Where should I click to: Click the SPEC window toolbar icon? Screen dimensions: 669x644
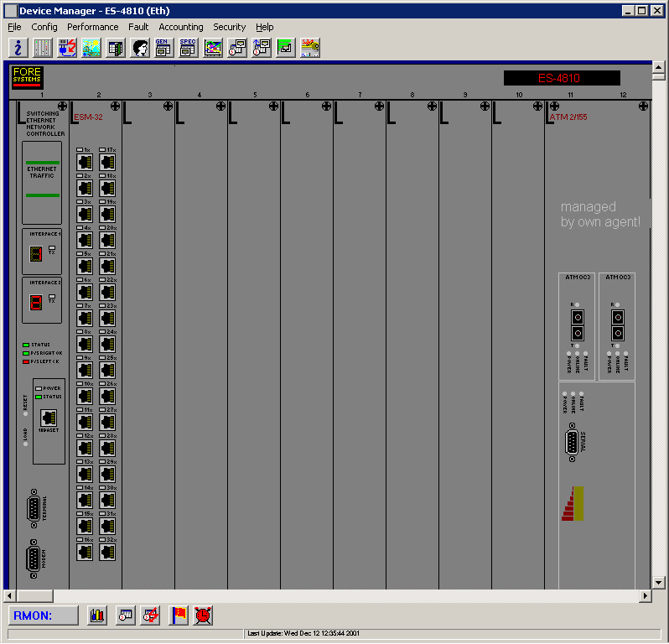coord(188,48)
